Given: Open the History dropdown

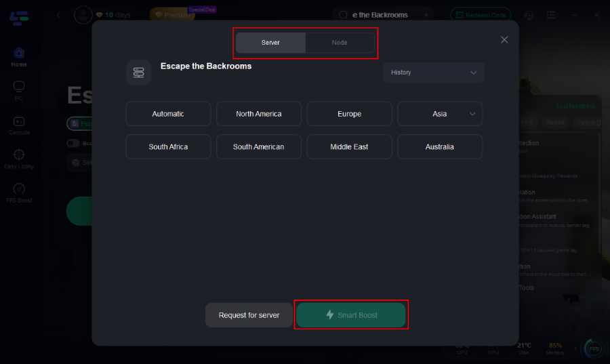Looking at the screenshot, I should click(x=434, y=73).
